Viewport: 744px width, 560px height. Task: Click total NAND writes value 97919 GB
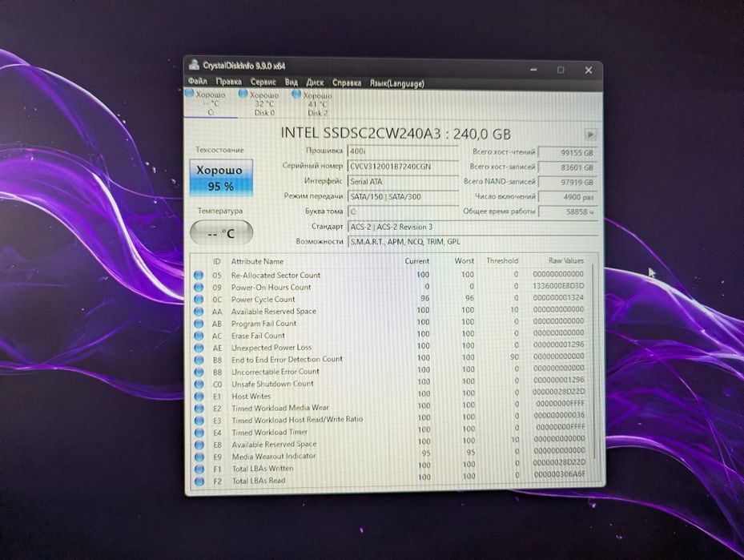[x=567, y=182]
